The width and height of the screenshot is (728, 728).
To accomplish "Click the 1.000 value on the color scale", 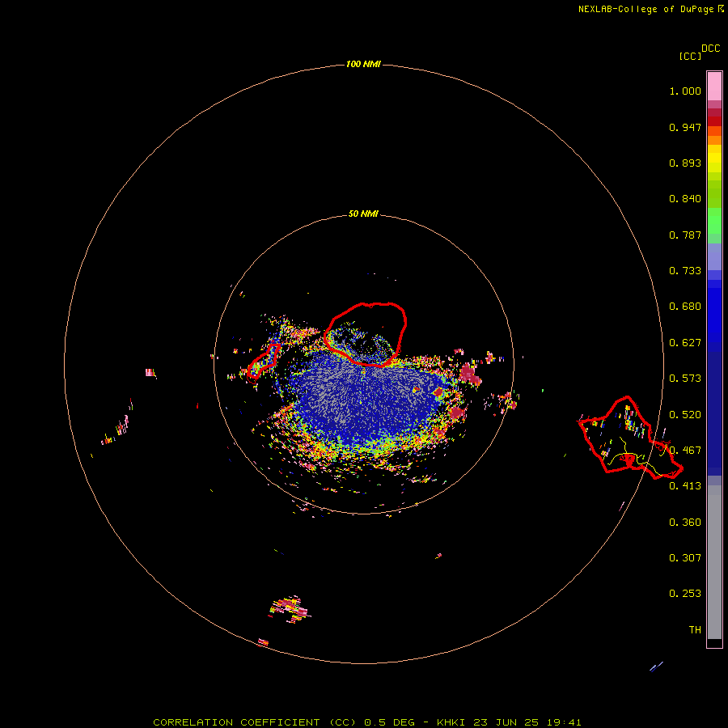I will click(685, 91).
